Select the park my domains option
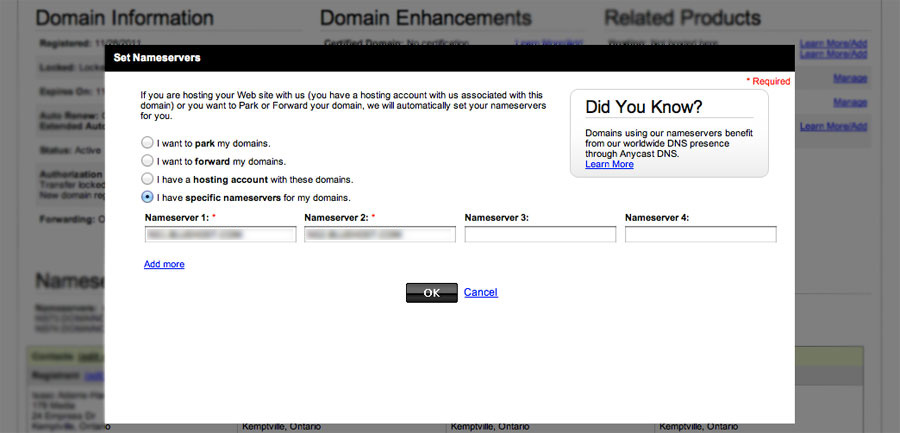The height and width of the screenshot is (433, 900). (x=148, y=143)
